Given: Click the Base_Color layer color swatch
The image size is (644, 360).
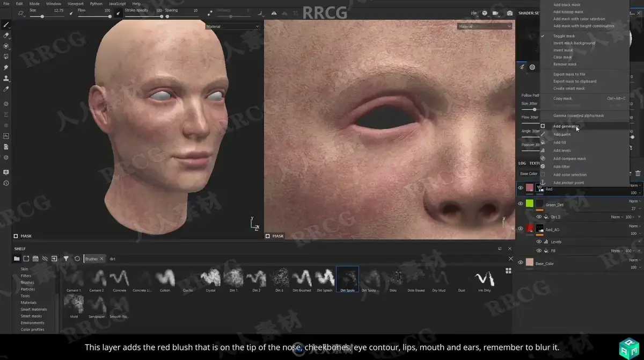Looking at the screenshot, I should (530, 262).
